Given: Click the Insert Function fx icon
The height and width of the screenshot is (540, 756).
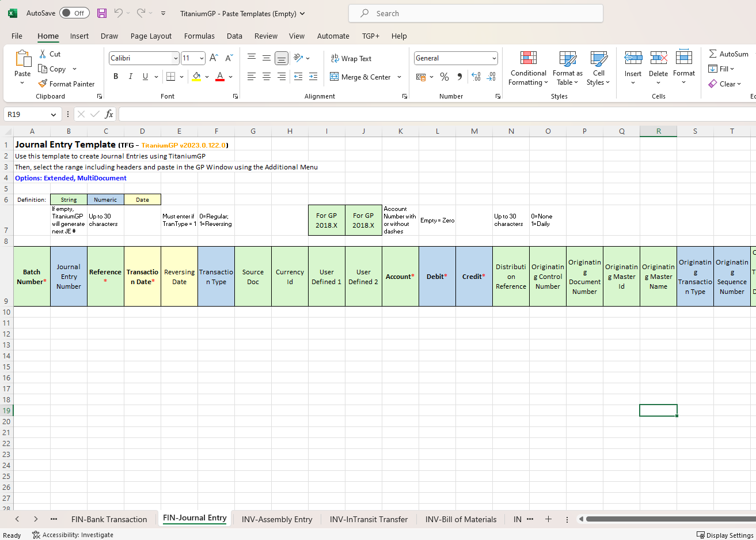Looking at the screenshot, I should [x=109, y=114].
